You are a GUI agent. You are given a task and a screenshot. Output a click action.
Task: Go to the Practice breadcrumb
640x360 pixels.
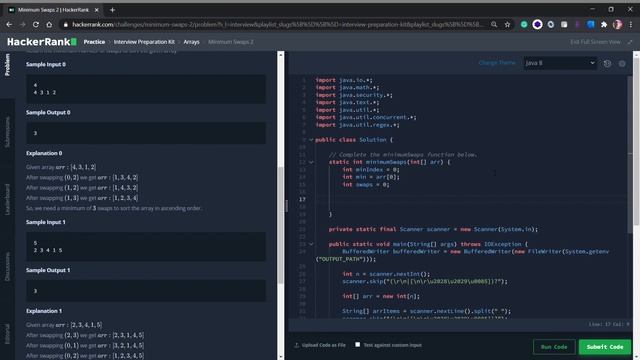(x=94, y=42)
